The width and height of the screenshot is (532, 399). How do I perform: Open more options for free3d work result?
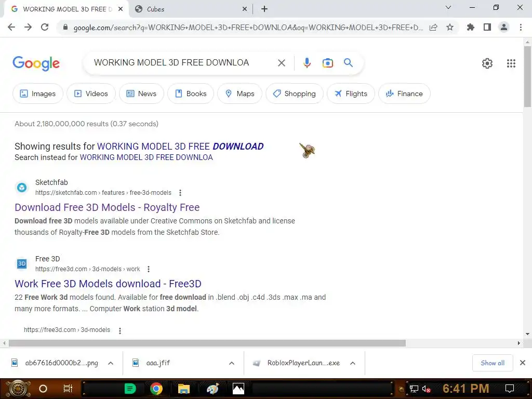click(148, 269)
